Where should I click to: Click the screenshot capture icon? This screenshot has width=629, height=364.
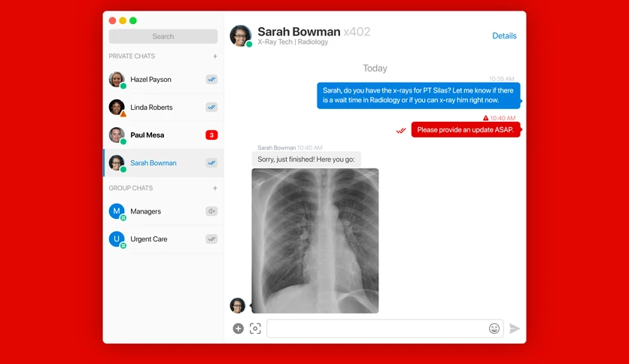[255, 329]
